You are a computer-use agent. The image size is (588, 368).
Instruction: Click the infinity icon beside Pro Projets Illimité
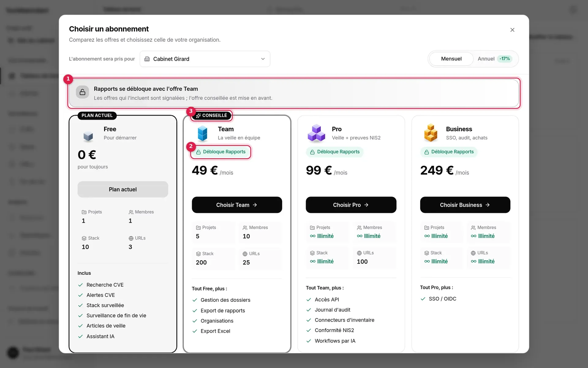[313, 236]
